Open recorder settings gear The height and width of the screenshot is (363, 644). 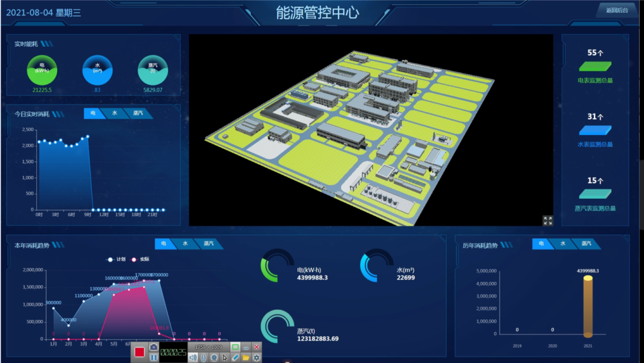tap(256, 358)
